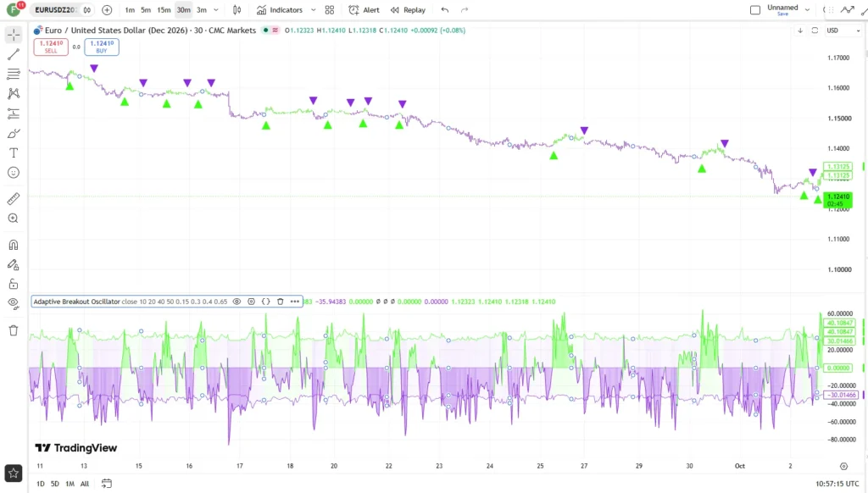Switch to 5m timeframe
Screen dimensions: 868x493
[x=146, y=10]
